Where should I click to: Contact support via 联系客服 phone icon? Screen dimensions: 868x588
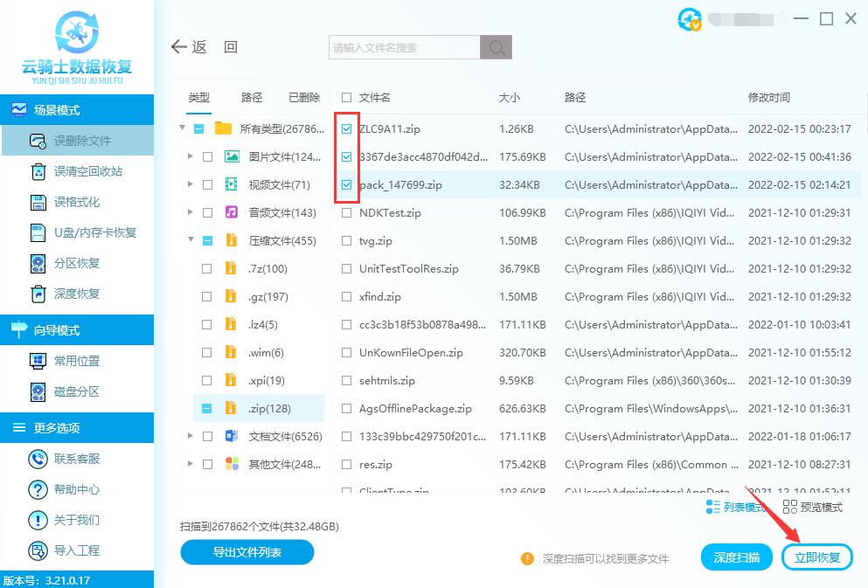(x=38, y=459)
